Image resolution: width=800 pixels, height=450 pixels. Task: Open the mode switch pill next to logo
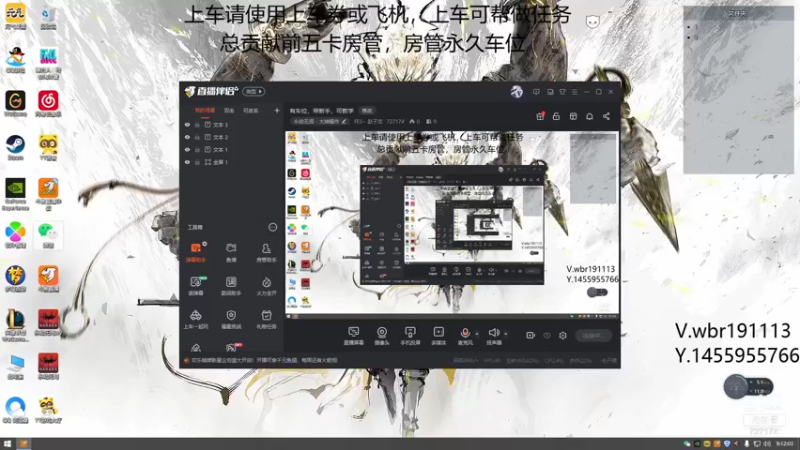(x=254, y=92)
